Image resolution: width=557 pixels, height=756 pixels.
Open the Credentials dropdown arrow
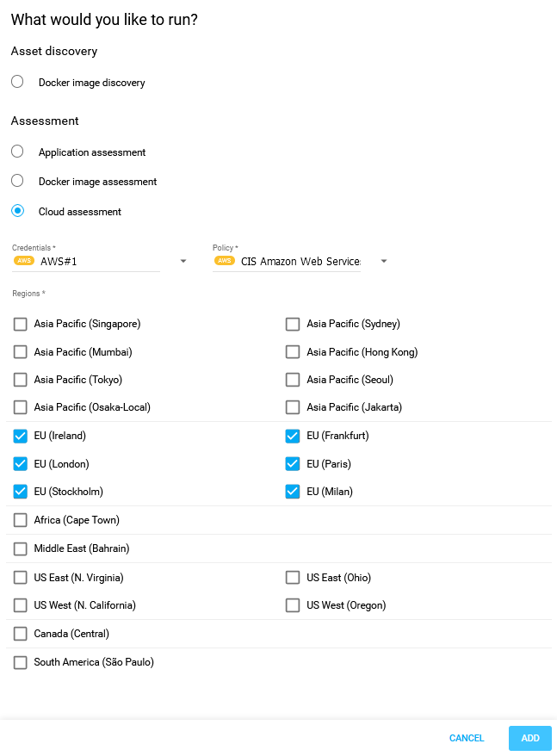(183, 262)
